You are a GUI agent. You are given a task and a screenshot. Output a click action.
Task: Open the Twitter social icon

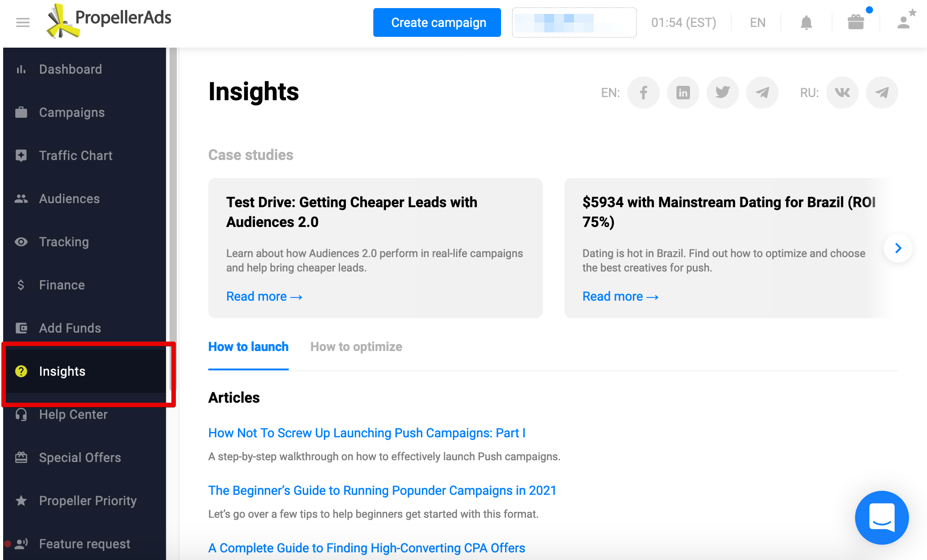[723, 93]
